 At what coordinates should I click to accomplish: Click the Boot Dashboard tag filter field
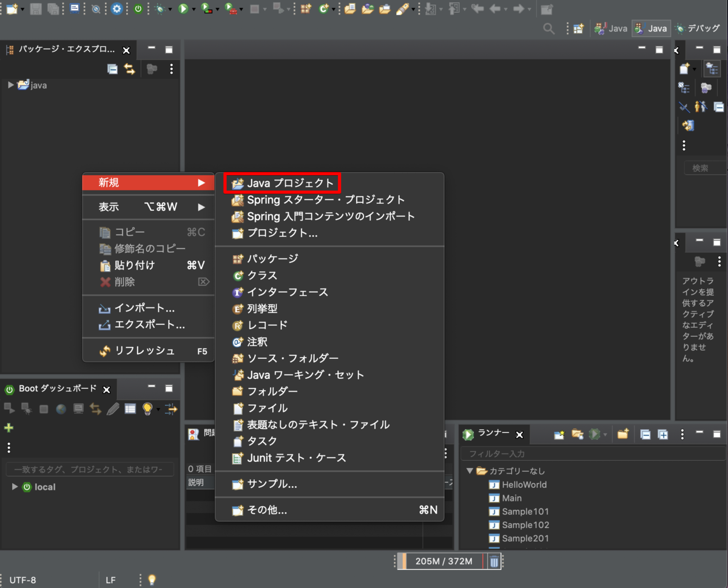(x=90, y=470)
